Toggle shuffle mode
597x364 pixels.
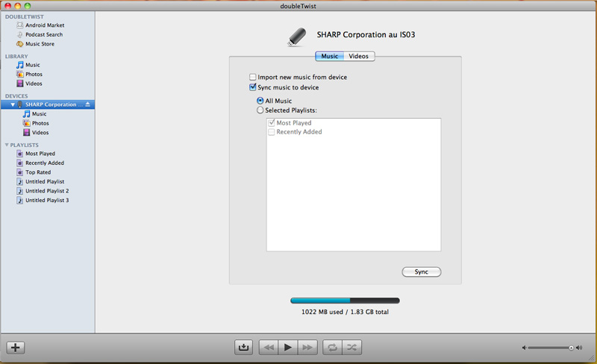pos(351,348)
